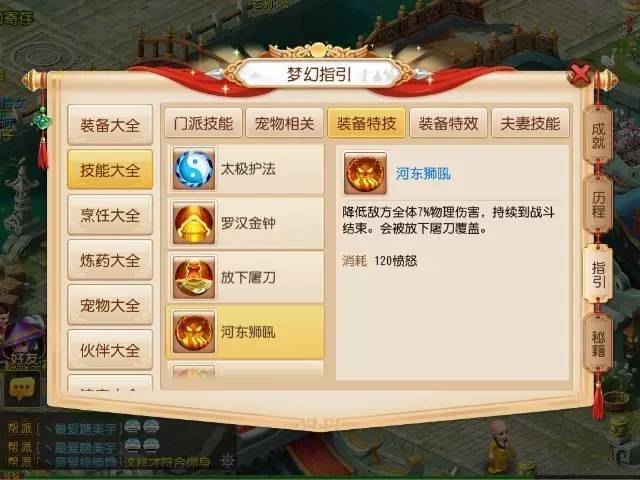
Task: Switch to the 秘籍 side tab
Action: point(598,344)
